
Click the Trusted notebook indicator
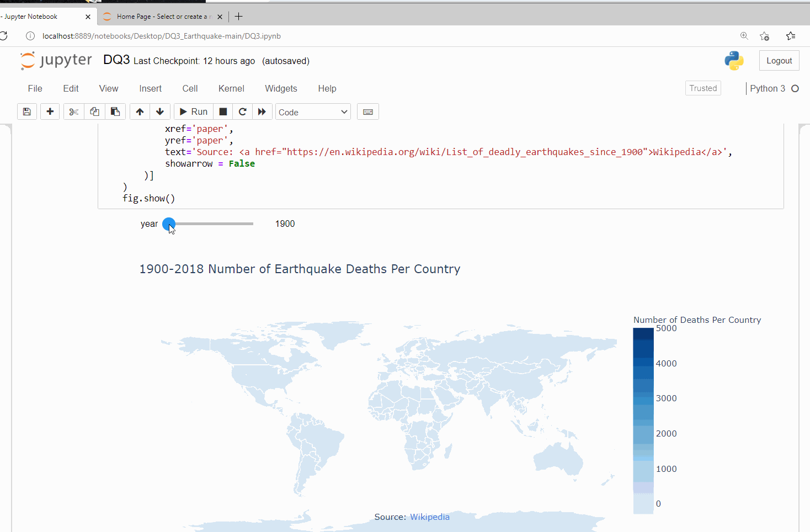[703, 88]
